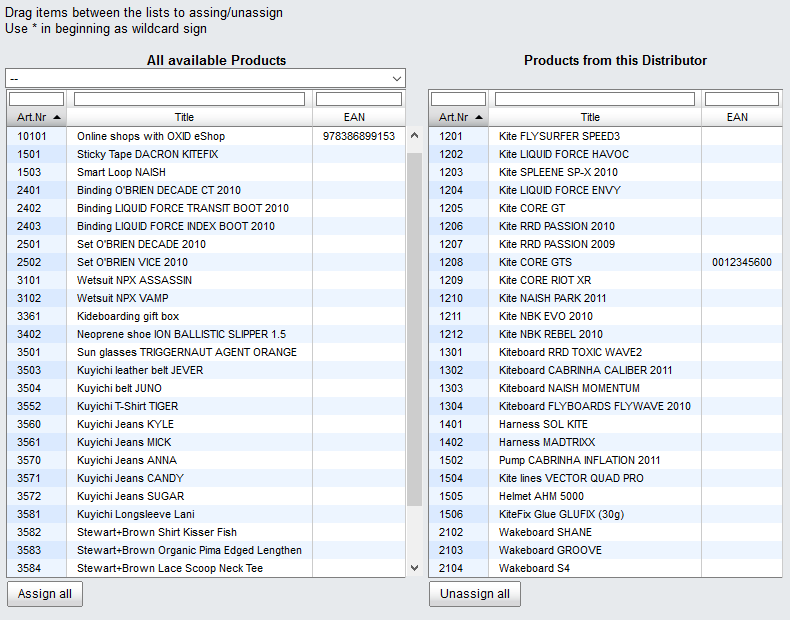The image size is (790, 620).
Task: Select Stewart+Brown Lace Scoop Neck Tee
Action: click(206, 569)
